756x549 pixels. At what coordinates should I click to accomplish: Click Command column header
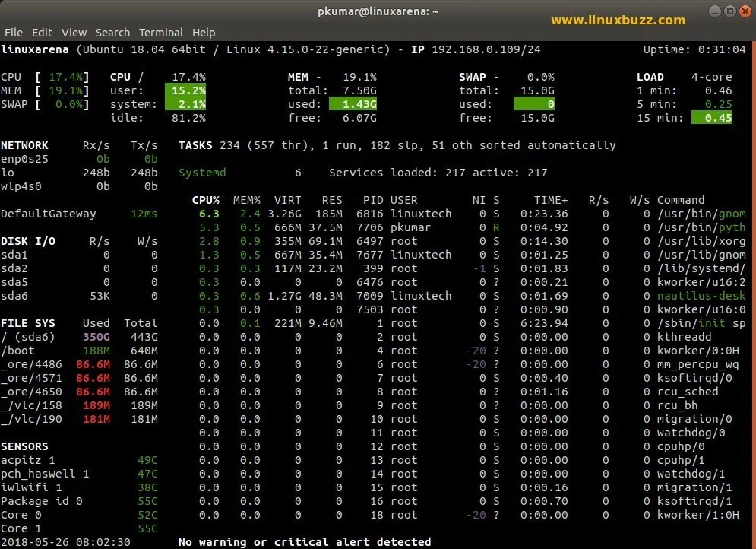681,200
